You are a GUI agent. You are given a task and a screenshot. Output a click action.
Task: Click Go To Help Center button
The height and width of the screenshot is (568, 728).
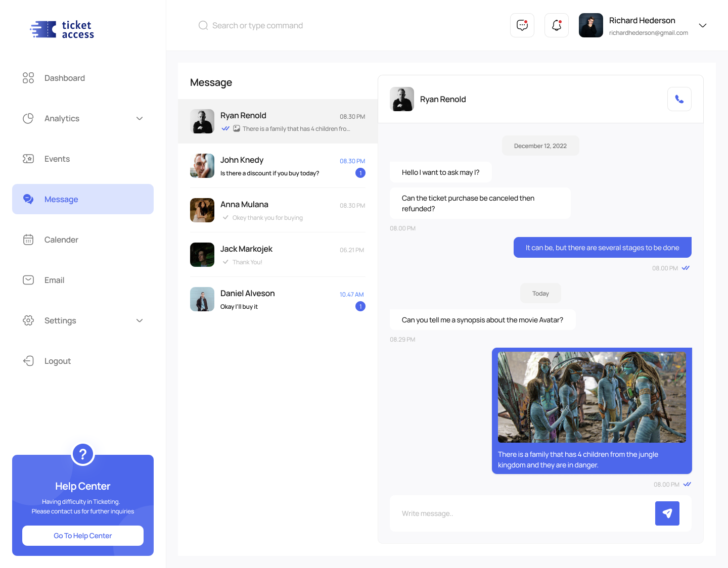click(83, 536)
